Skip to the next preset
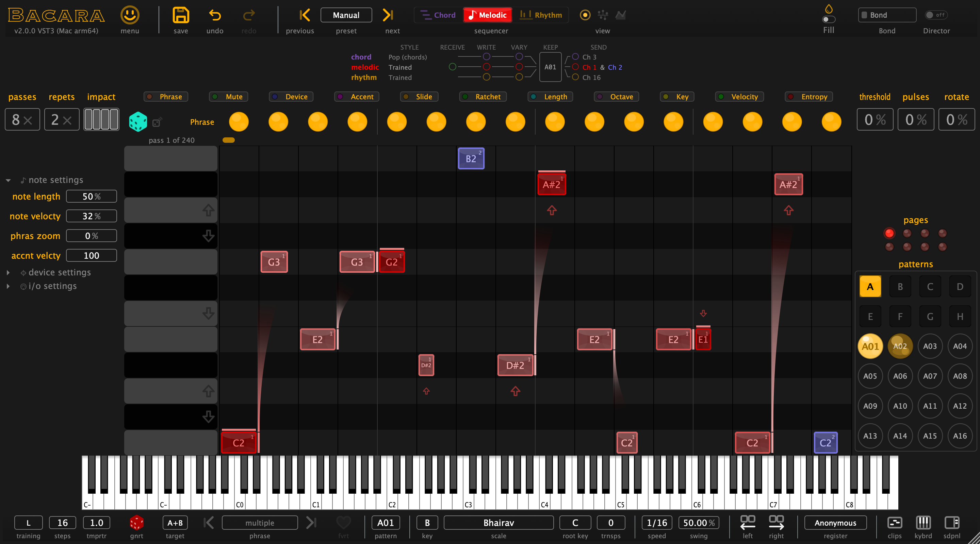The height and width of the screenshot is (544, 980). click(388, 15)
